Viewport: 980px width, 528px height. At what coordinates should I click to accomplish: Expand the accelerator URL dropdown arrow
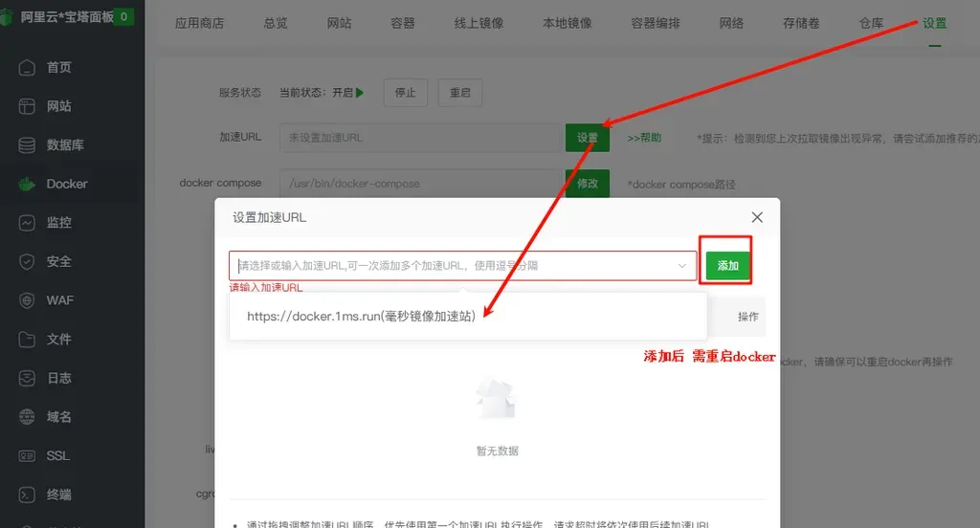click(x=682, y=266)
